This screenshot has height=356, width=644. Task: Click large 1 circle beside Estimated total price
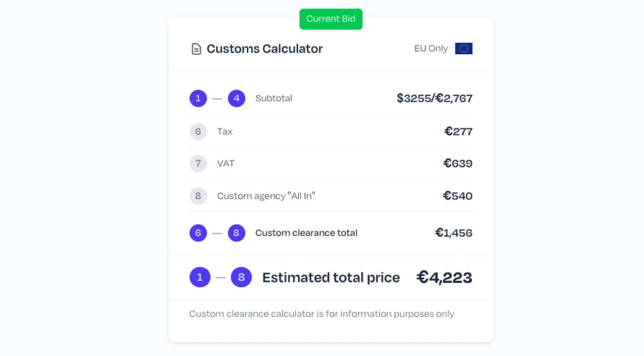pyautogui.click(x=200, y=277)
